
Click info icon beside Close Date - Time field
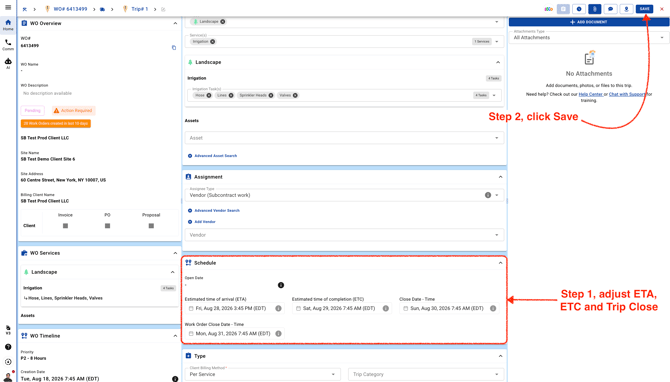[493, 309]
